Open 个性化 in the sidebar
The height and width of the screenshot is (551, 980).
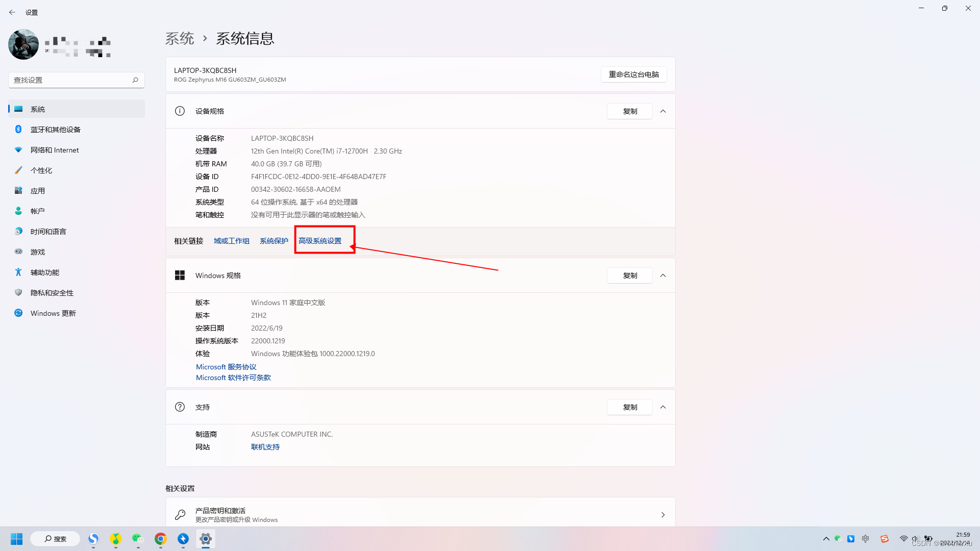click(x=77, y=170)
